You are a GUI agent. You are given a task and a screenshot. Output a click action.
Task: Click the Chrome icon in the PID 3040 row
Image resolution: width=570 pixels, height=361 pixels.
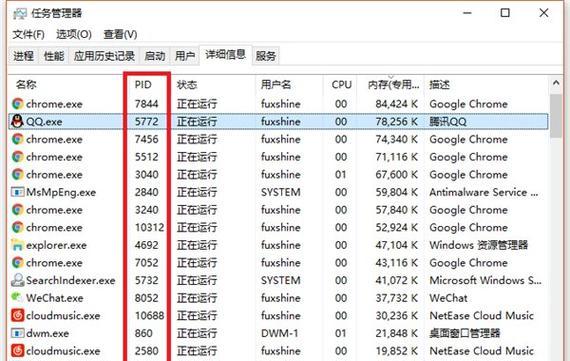[x=17, y=174]
